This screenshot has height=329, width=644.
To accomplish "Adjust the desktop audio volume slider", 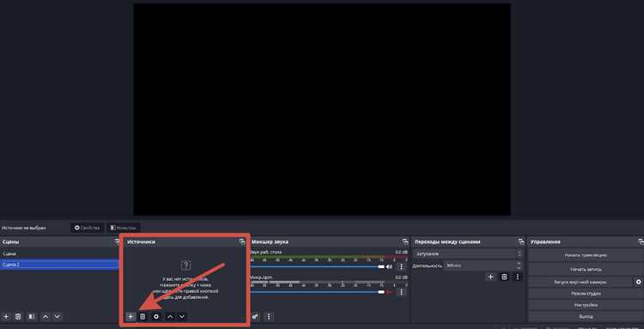I will 318,266.
